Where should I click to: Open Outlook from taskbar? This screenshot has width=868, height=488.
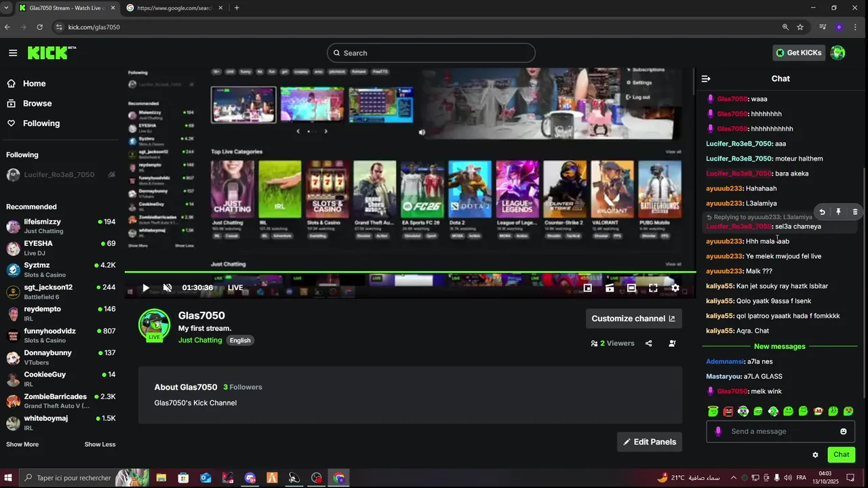coord(205,478)
